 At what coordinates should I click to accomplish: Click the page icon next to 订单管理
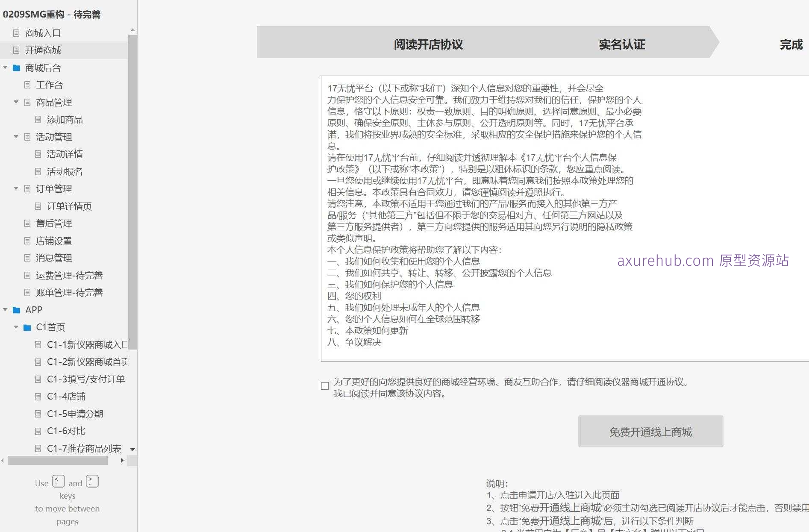tap(27, 188)
